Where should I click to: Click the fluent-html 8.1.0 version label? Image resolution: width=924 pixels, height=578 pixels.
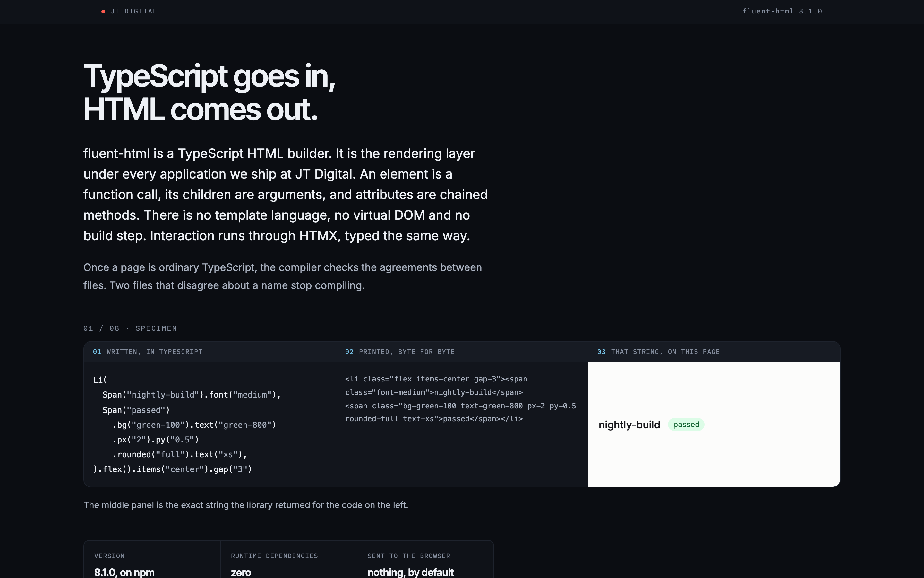(782, 12)
